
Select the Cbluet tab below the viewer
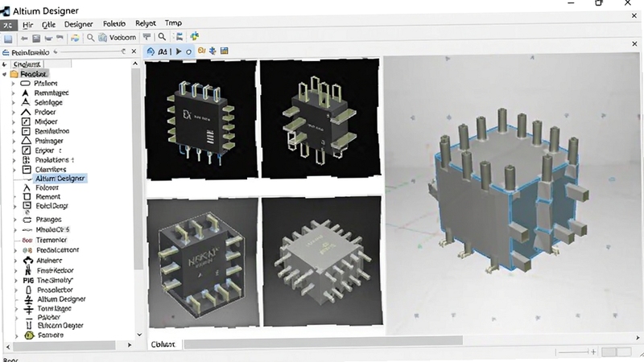point(163,344)
